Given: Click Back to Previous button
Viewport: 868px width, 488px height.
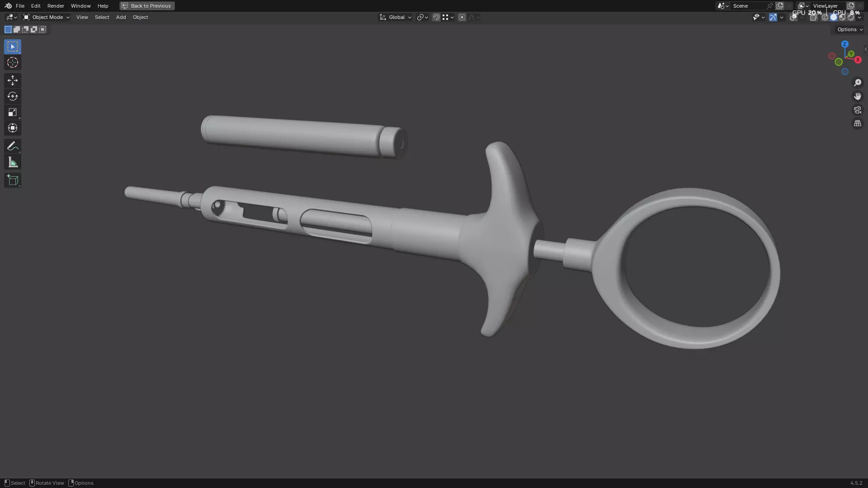Looking at the screenshot, I should pyautogui.click(x=147, y=6).
